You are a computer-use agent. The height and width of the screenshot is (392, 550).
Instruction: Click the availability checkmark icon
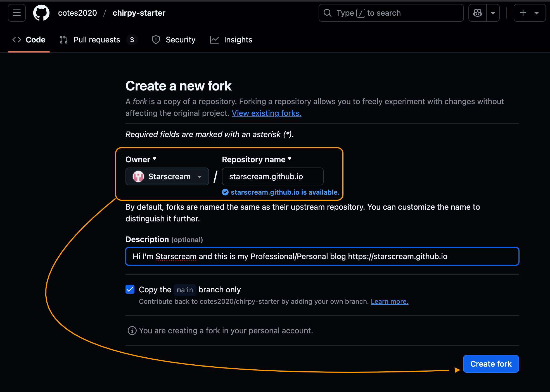coord(225,192)
